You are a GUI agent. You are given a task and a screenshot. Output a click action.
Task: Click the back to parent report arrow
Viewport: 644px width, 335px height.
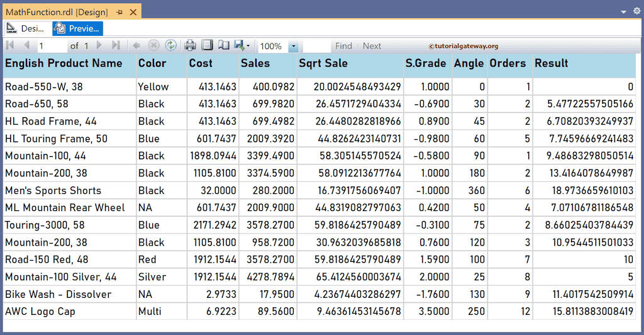coord(136,45)
